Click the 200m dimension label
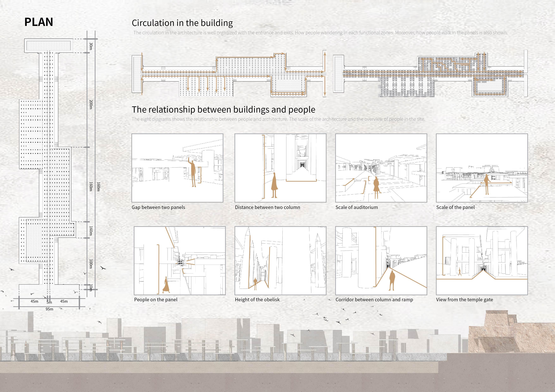This screenshot has height=392, width=555. click(91, 104)
